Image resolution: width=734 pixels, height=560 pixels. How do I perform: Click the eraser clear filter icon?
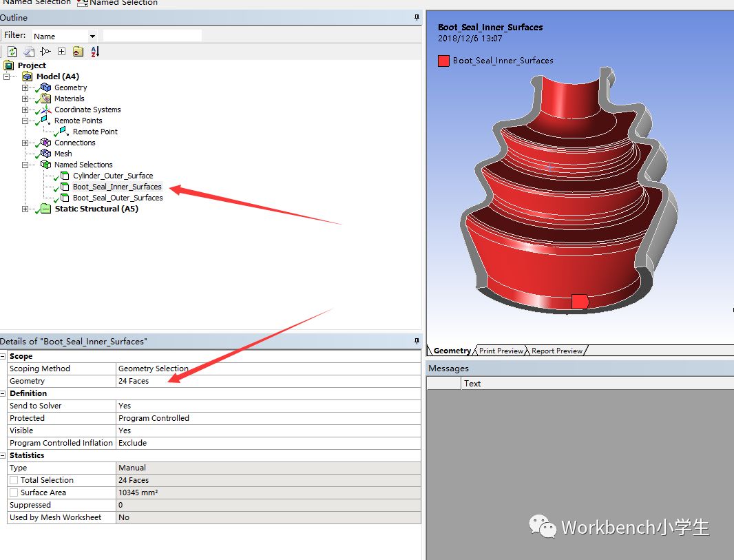tap(29, 52)
